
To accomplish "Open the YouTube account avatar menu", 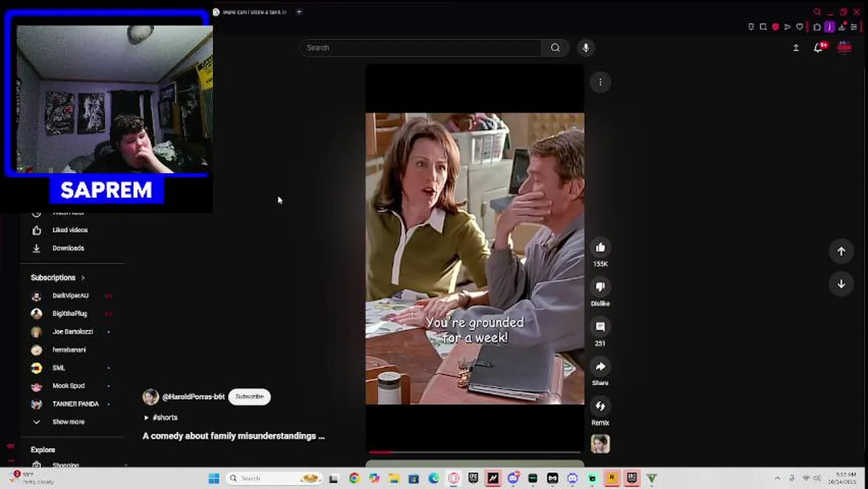I will coord(844,48).
